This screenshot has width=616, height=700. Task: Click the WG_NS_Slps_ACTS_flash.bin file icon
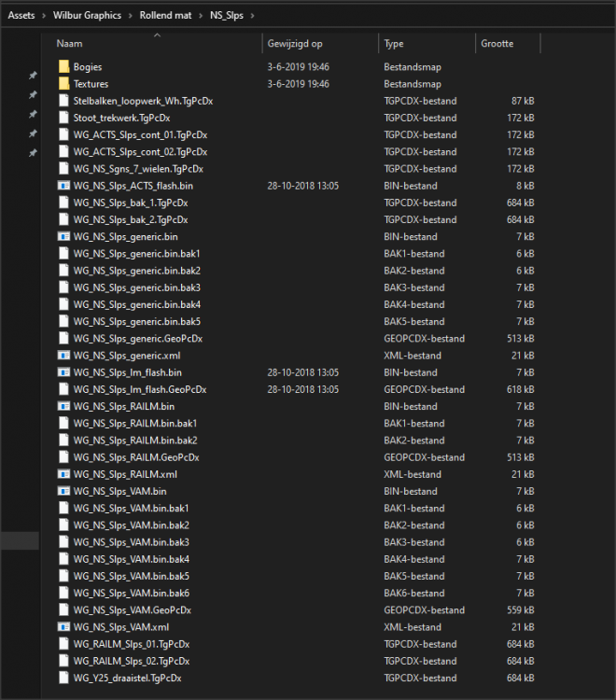pyautogui.click(x=63, y=186)
